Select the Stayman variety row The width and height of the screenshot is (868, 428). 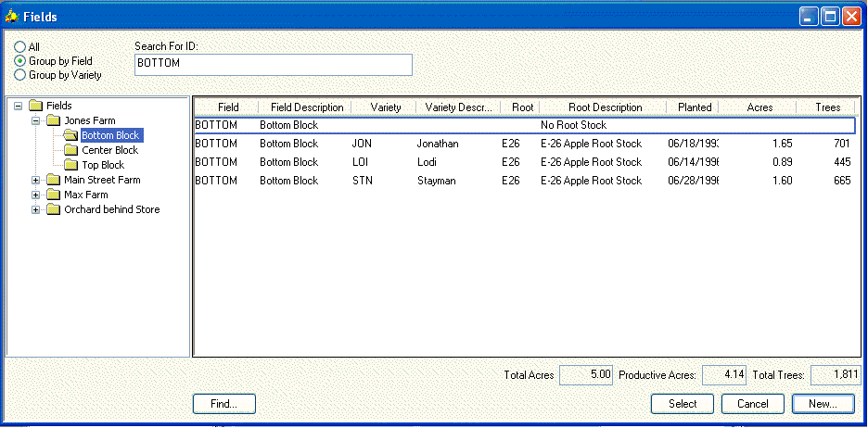(436, 181)
